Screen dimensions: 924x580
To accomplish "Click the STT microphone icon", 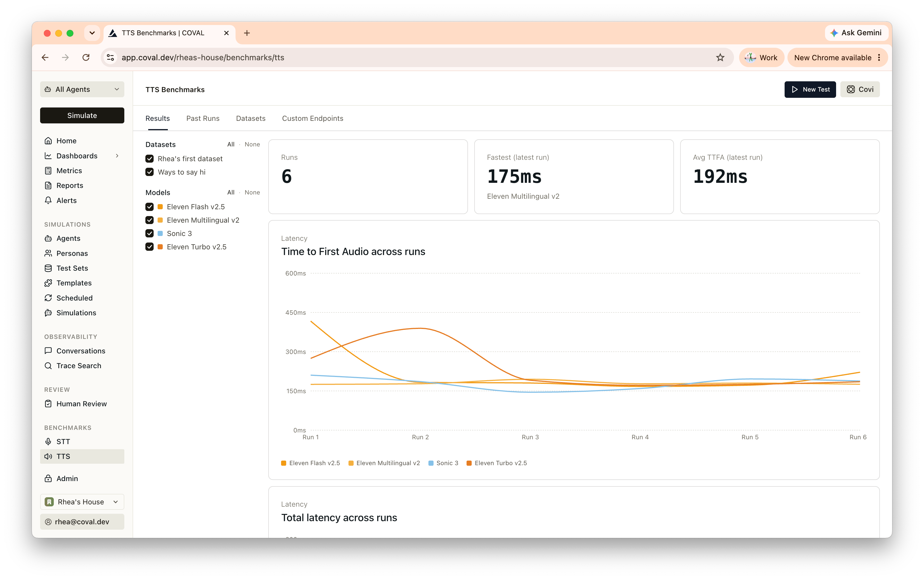I will click(48, 442).
